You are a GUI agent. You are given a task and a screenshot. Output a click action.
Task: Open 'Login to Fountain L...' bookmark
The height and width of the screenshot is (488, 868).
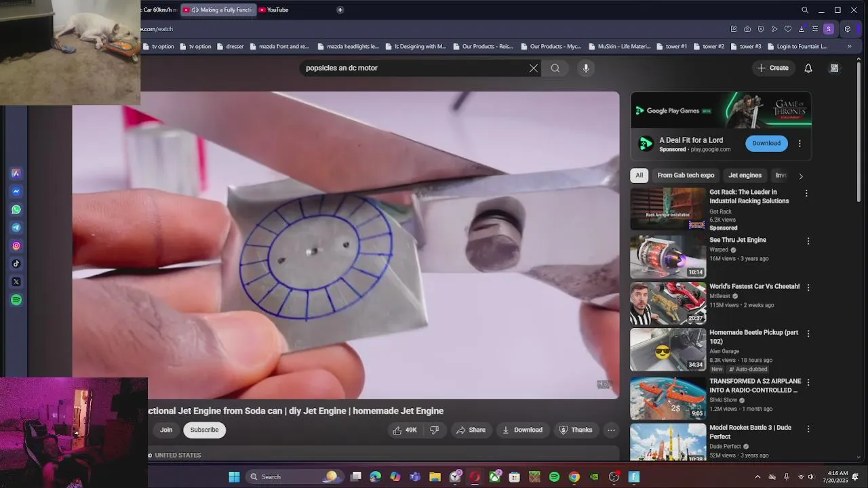(797, 47)
